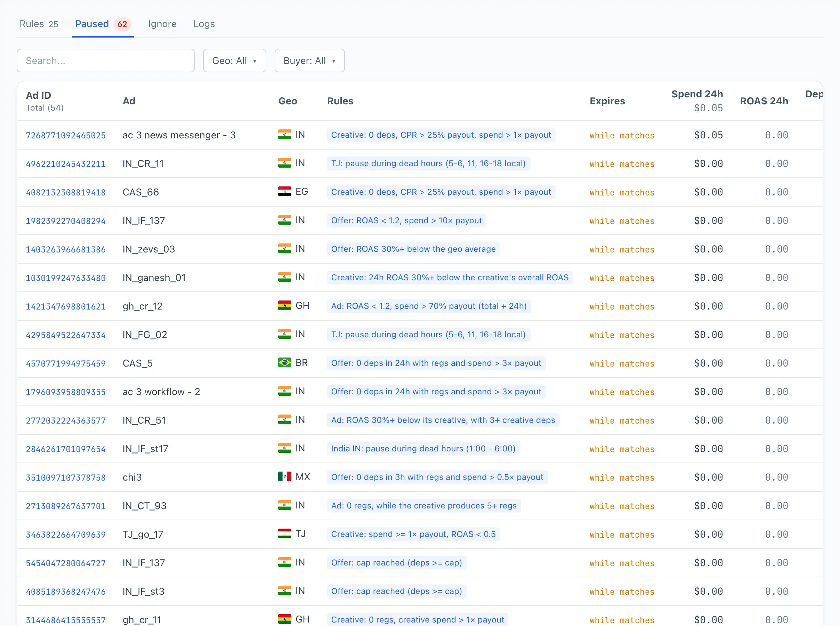This screenshot has width=840, height=626.
Task: Click the red 62 badge on Paused
Action: click(x=122, y=24)
